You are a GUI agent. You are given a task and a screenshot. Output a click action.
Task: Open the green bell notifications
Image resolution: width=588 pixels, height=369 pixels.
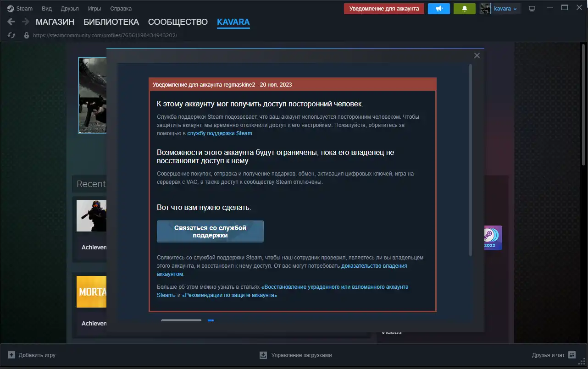click(464, 9)
